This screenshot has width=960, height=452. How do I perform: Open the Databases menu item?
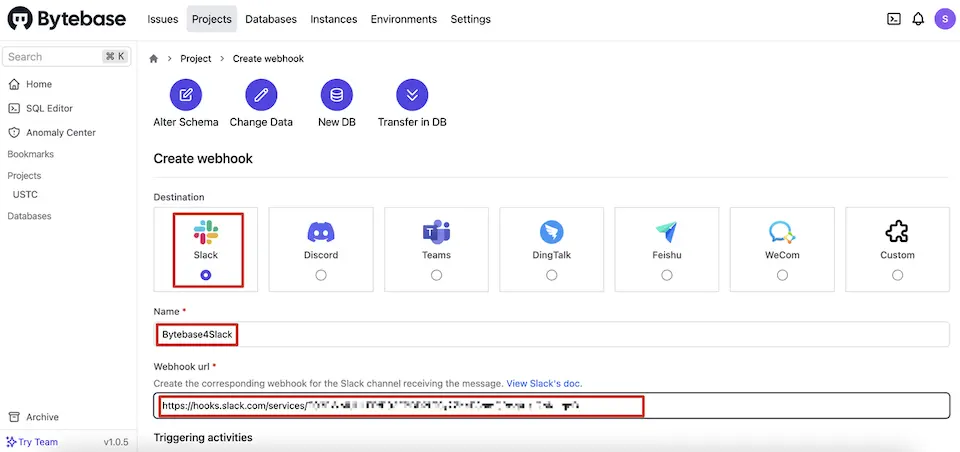pos(271,19)
